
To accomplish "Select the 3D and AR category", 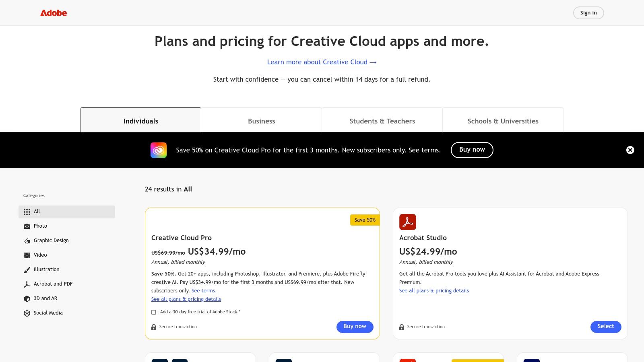I will pyautogui.click(x=45, y=298).
